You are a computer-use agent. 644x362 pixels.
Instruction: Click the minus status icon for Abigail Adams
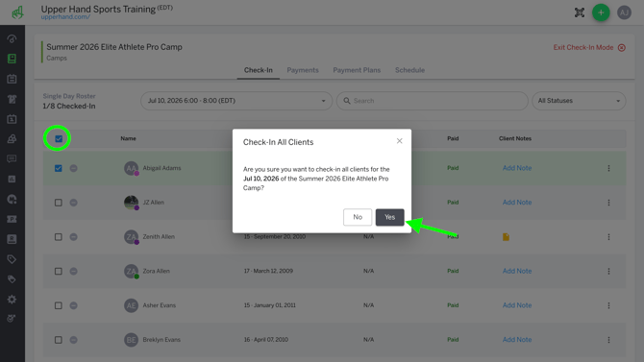(73, 168)
